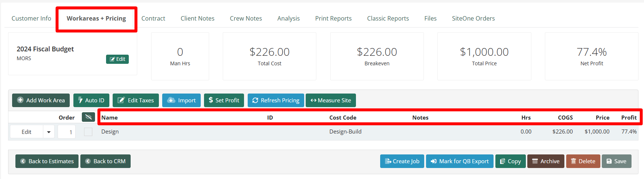Click the Import cloud button
Screen dimensions: 644x179
click(x=181, y=100)
